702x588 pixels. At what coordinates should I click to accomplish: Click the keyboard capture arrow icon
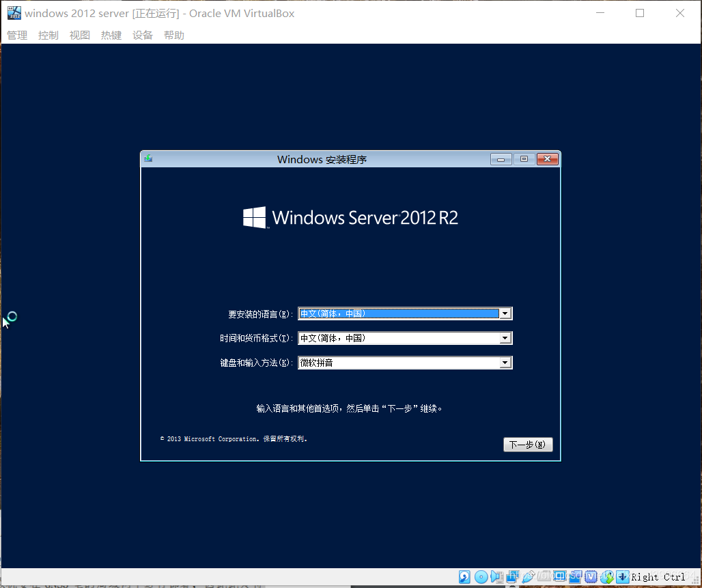[623, 577]
